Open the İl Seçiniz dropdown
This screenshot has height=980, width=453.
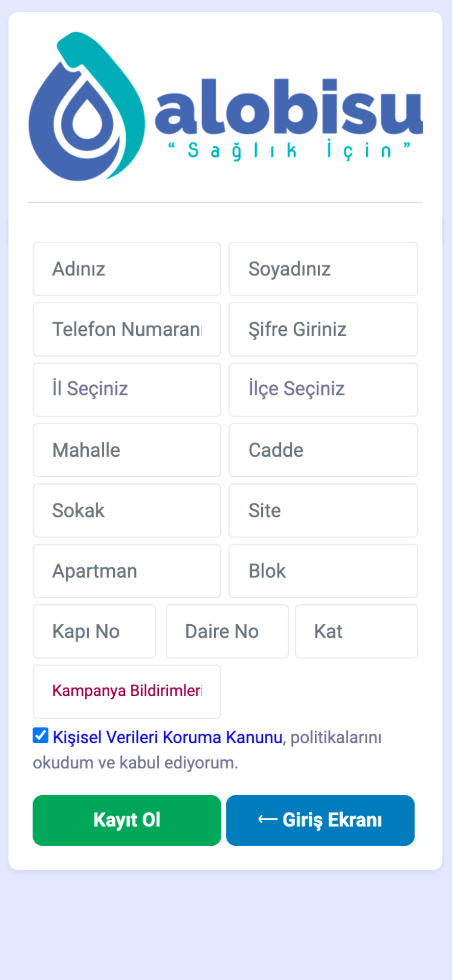tap(126, 390)
